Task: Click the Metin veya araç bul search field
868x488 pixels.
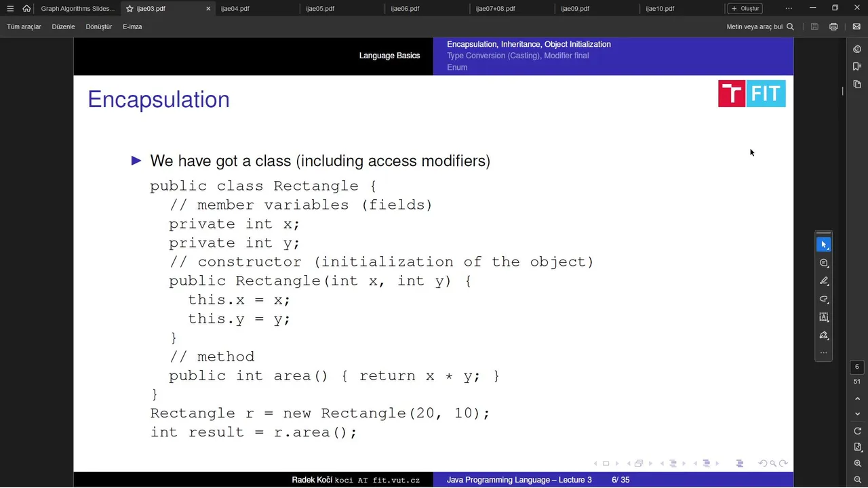Action: coord(754,27)
